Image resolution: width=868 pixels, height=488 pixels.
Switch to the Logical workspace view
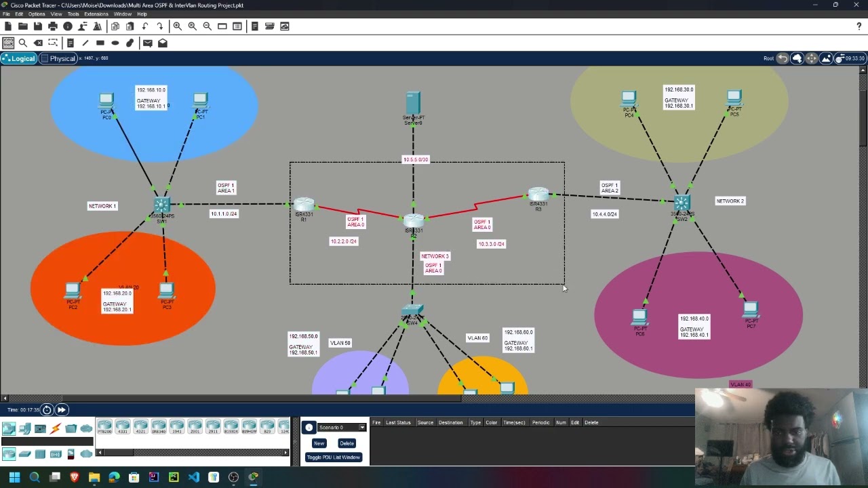click(x=18, y=59)
